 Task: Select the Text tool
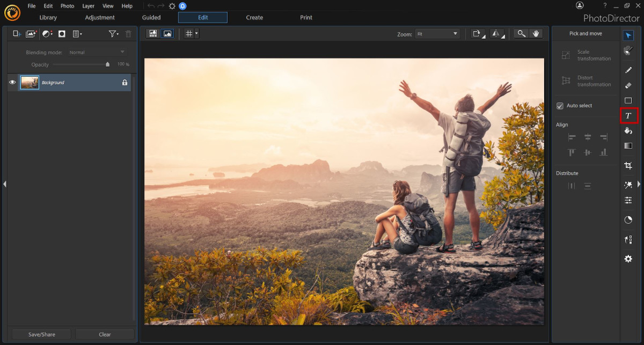click(628, 116)
